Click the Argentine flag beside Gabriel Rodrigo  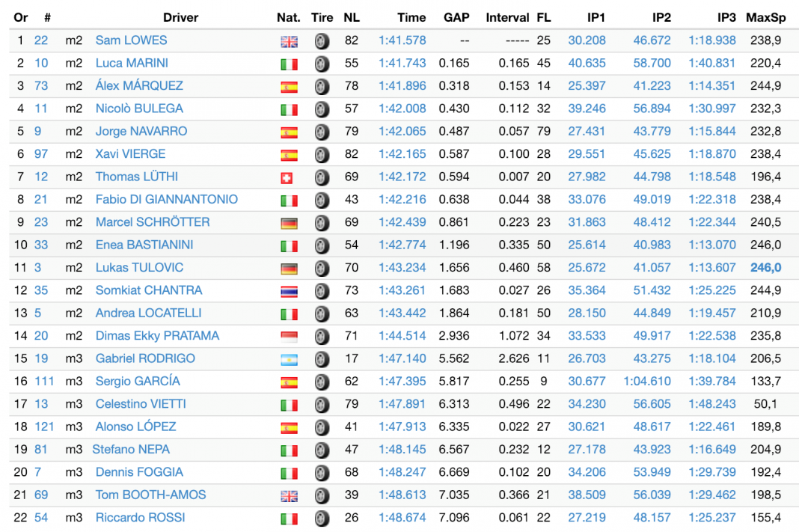[289, 359]
